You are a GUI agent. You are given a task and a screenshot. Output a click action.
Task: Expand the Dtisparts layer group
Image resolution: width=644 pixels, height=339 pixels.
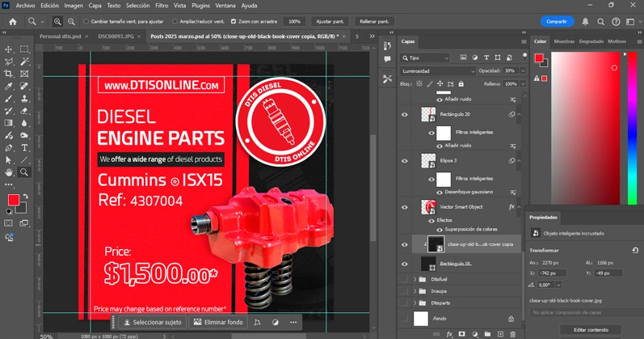tap(415, 303)
